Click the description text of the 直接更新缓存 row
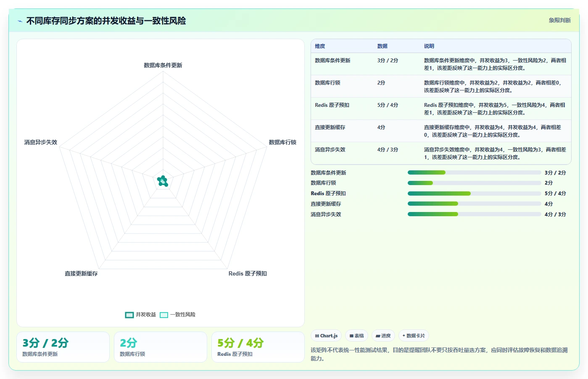The width and height of the screenshot is (588, 379). [x=493, y=131]
